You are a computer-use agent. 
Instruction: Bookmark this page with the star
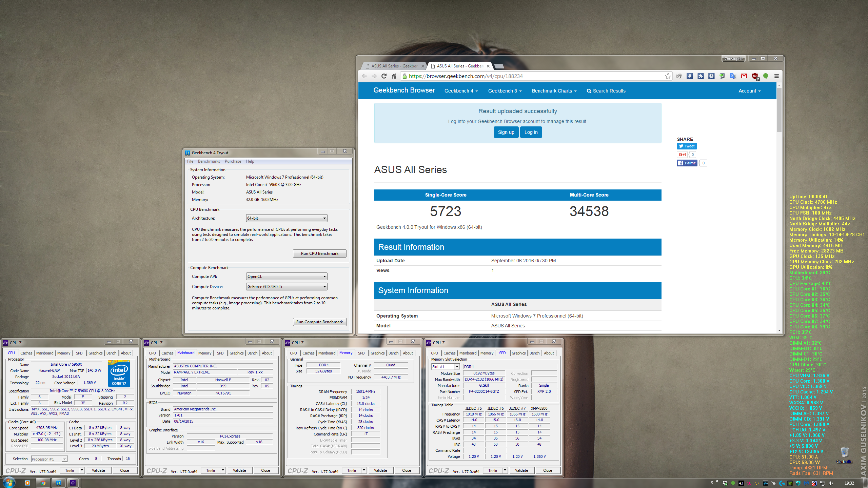[x=668, y=76]
